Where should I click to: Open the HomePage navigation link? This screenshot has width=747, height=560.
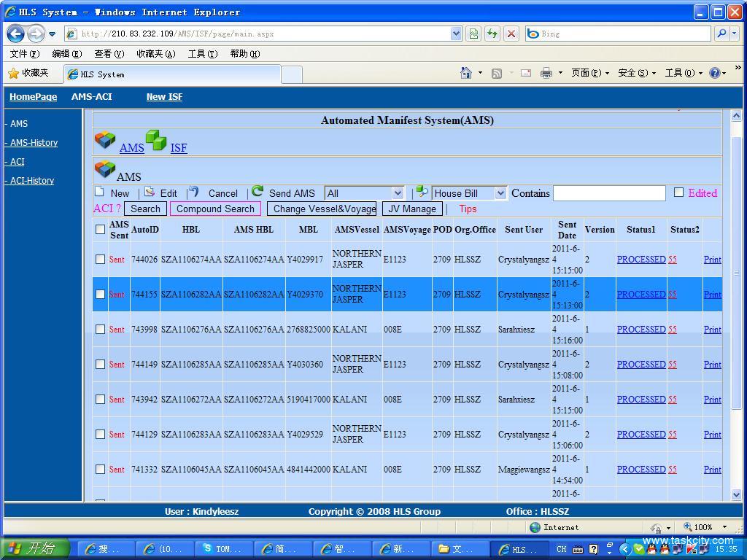34,97
